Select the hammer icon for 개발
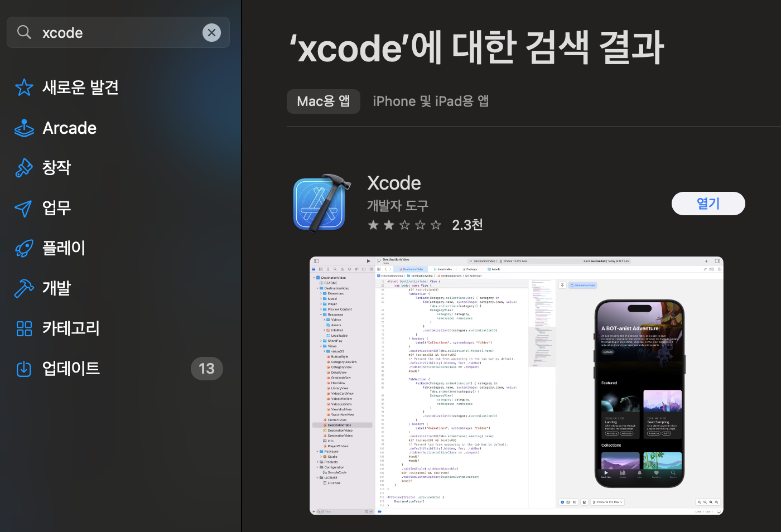The width and height of the screenshot is (781, 532). [24, 288]
